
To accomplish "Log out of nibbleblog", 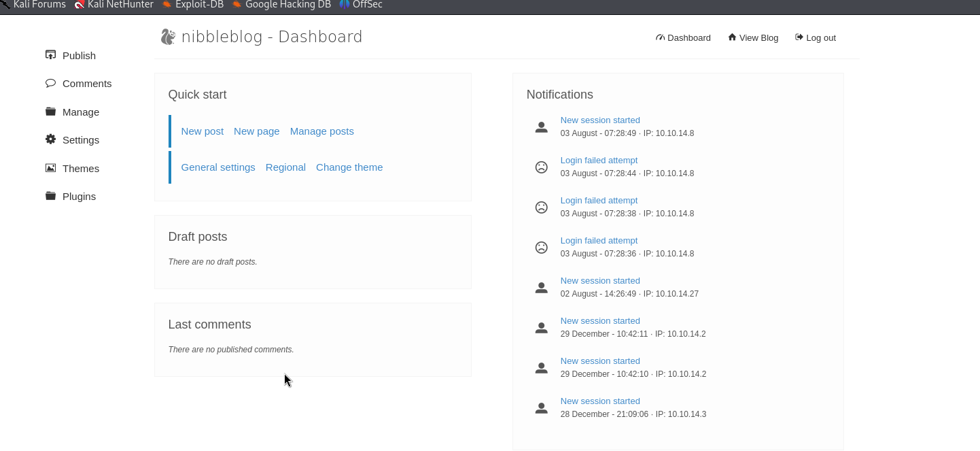I will [x=816, y=37].
